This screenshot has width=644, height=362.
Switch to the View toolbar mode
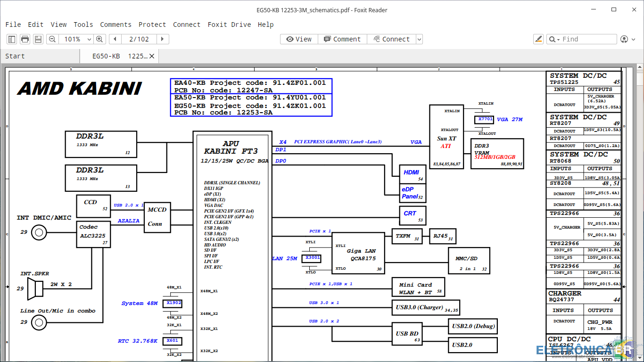coord(299,39)
